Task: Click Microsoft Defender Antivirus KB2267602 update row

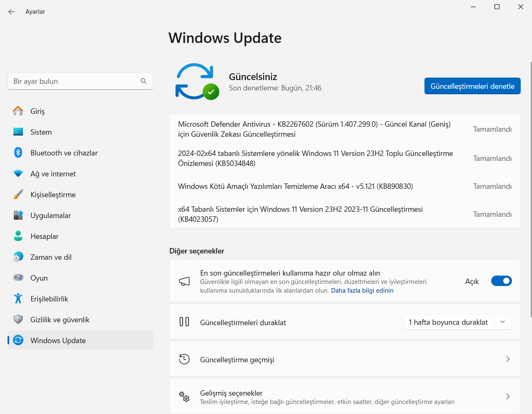Action: 345,129
